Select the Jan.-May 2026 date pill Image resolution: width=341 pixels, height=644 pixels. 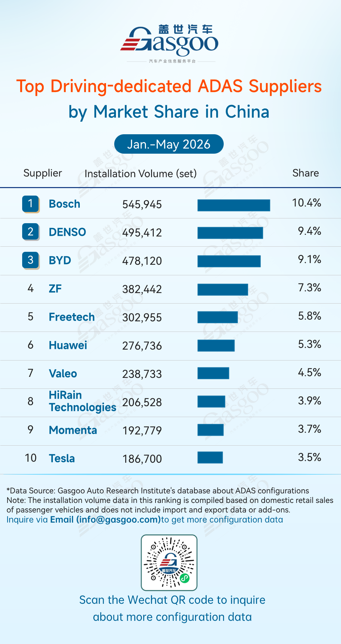(169, 144)
